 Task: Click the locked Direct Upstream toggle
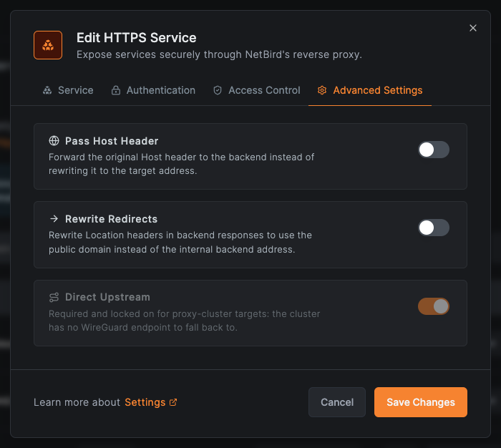coord(434,306)
